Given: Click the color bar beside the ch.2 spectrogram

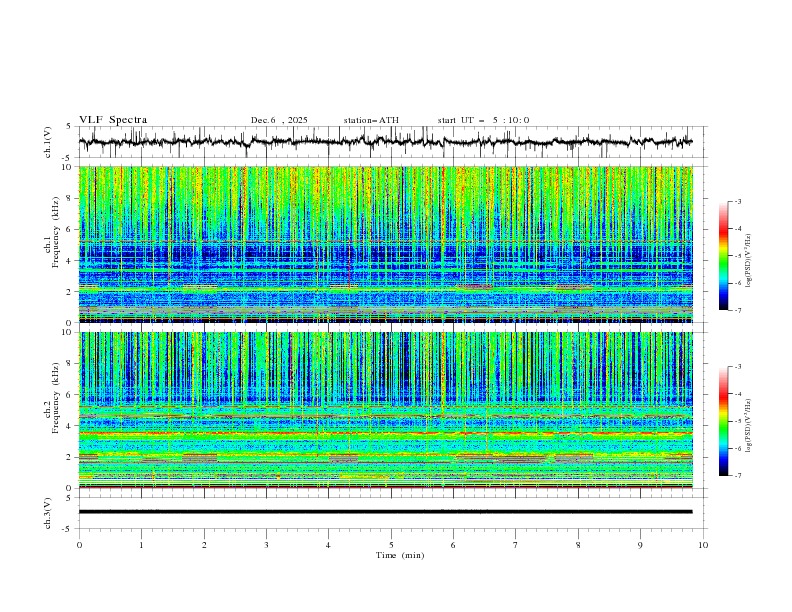Looking at the screenshot, I should [724, 421].
